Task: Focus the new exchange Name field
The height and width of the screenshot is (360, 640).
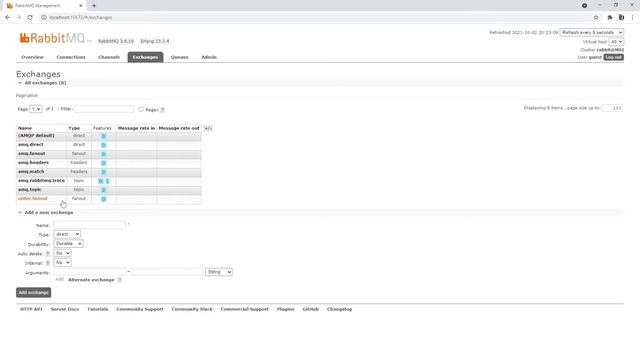Action: pos(90,225)
